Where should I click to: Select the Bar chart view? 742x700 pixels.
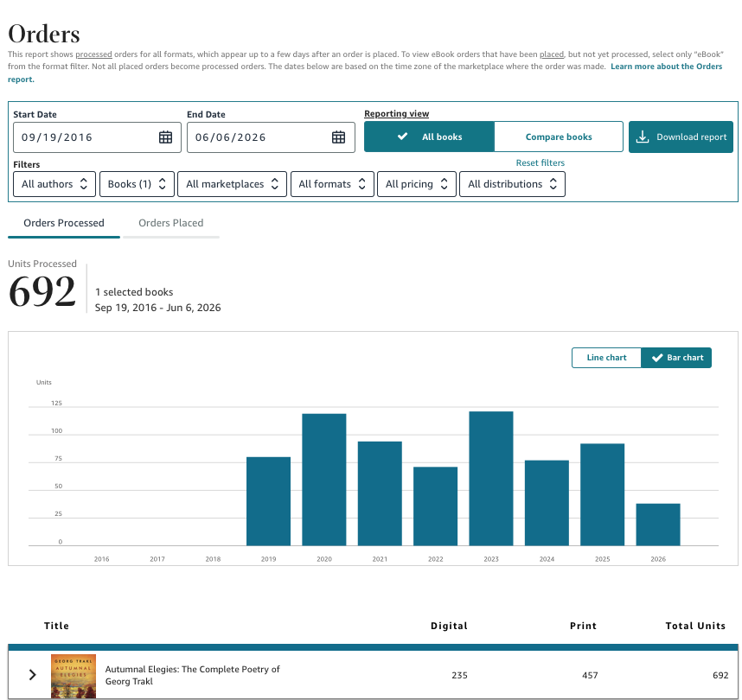(x=676, y=358)
